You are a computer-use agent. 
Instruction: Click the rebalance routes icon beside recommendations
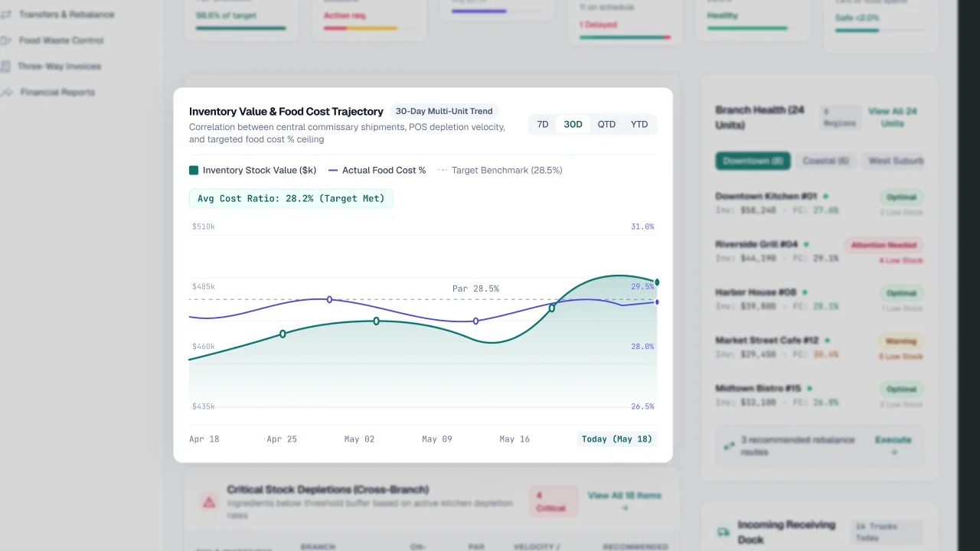pyautogui.click(x=729, y=445)
